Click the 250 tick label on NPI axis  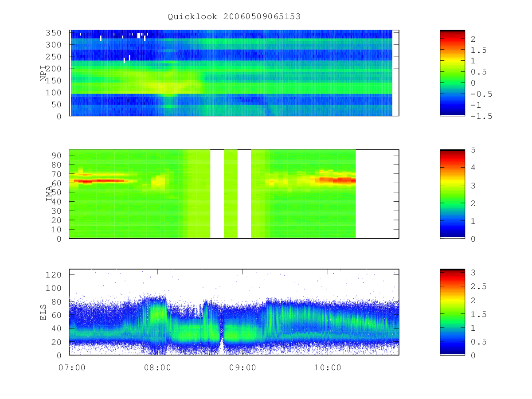55,57
